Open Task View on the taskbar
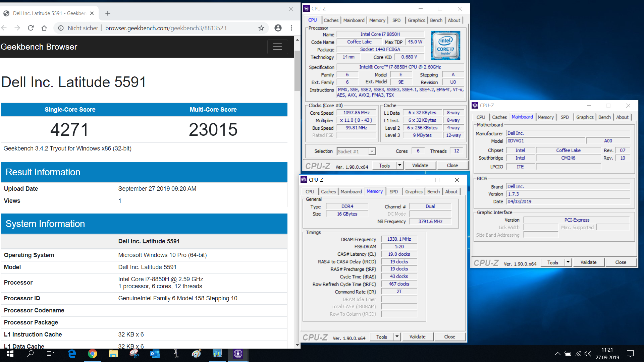Screen dimensions: 644x362 pos(50,354)
